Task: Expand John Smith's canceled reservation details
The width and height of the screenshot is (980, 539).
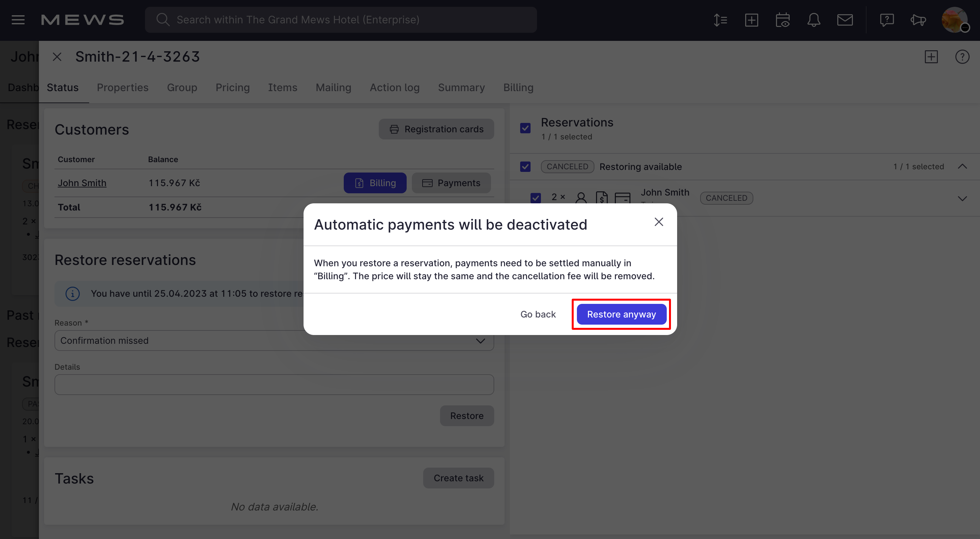Action: coord(962,198)
